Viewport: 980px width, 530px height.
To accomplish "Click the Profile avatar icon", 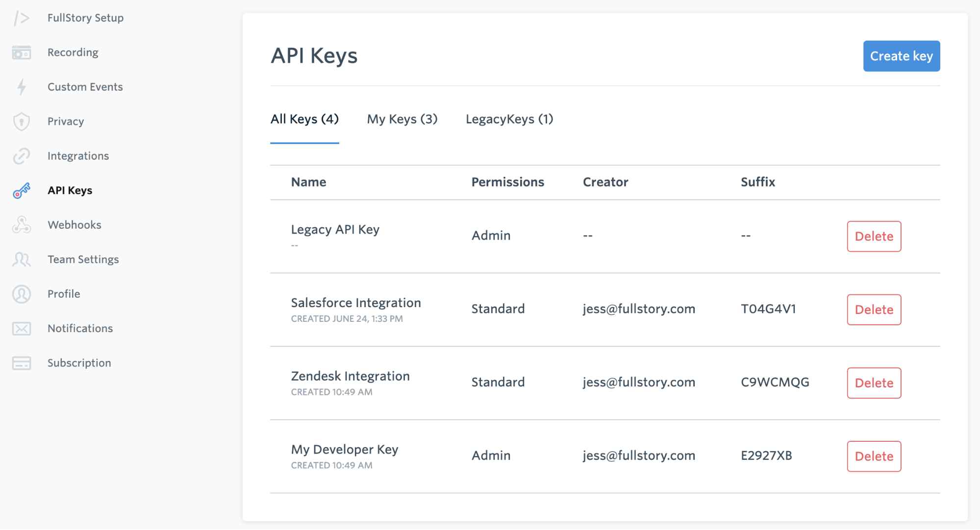I will pos(22,294).
